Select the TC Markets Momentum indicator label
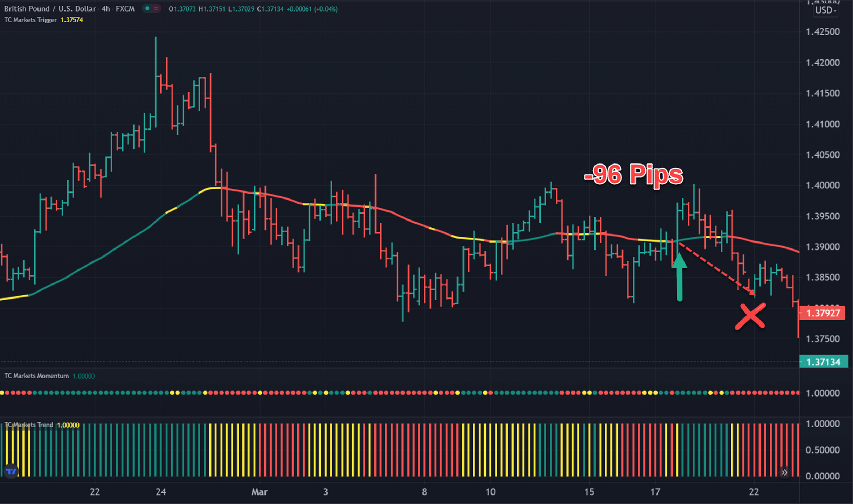853x504 pixels. click(36, 376)
